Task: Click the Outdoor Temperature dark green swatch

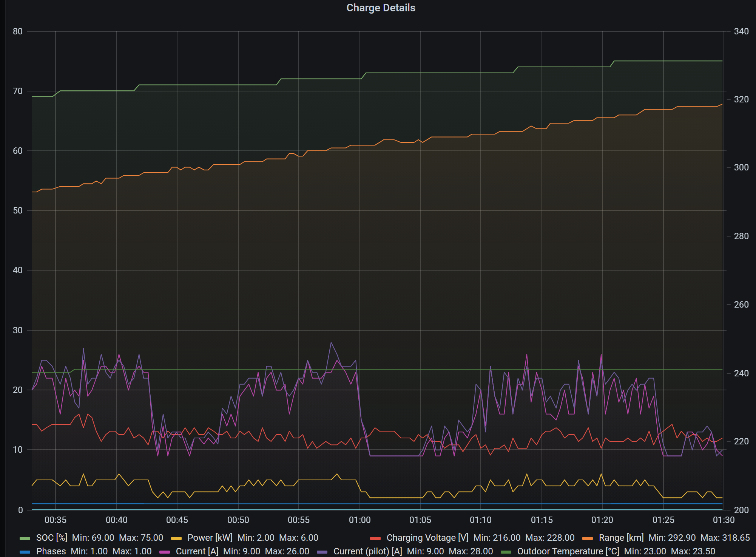Action: (x=506, y=552)
